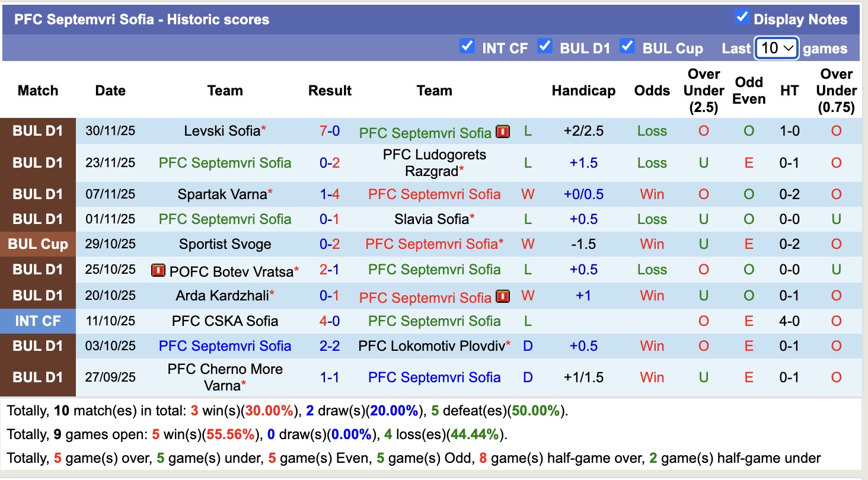The image size is (868, 480).
Task: Disable the BUL D1 filter checkbox
Action: 545,46
